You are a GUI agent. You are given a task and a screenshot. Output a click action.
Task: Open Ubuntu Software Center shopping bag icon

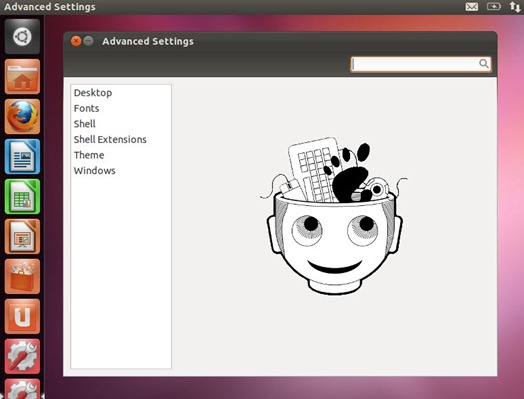[22, 276]
